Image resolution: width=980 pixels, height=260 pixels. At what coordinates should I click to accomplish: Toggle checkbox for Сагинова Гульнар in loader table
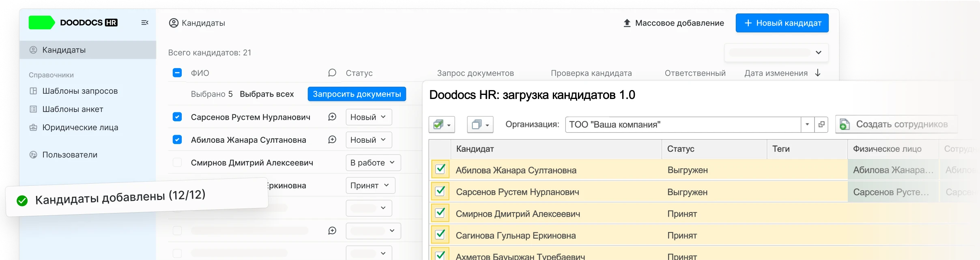pos(440,234)
